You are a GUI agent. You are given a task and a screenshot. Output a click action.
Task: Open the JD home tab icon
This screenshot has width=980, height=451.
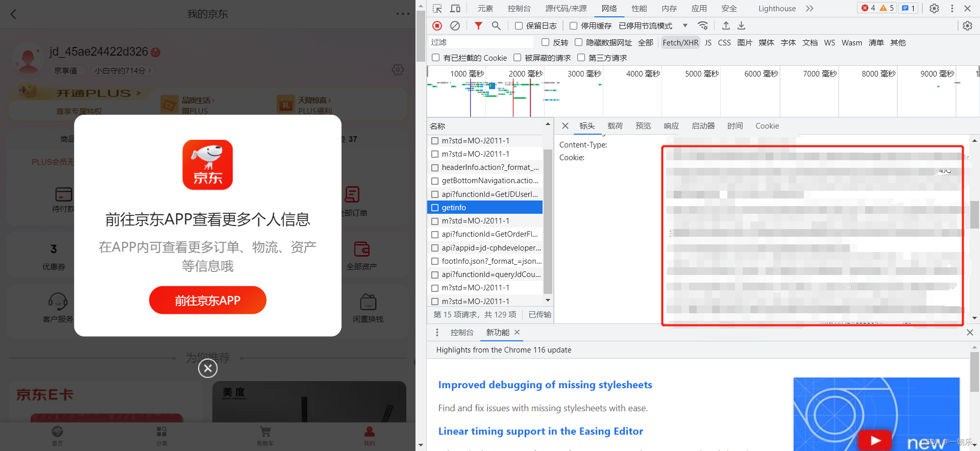(x=57, y=432)
